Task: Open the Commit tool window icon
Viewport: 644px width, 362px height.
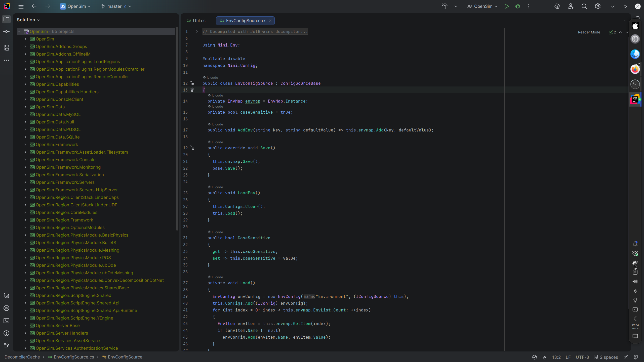Action: point(7,32)
